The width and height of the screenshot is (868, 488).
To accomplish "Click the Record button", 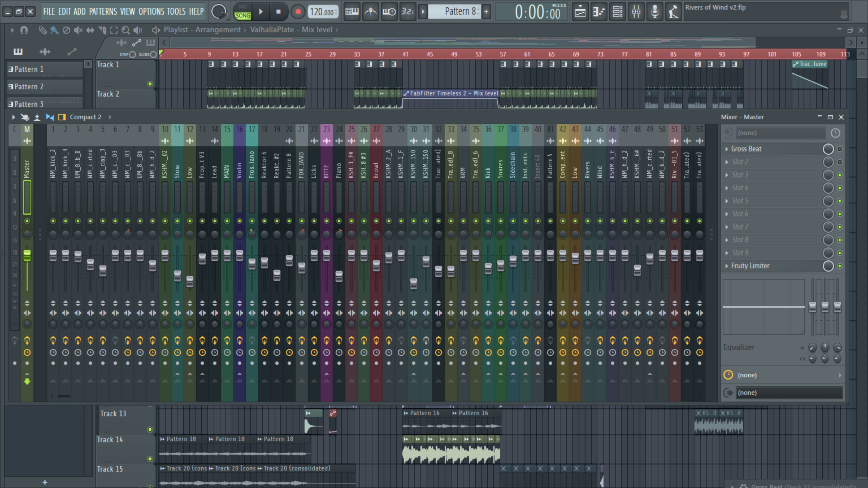I will point(298,12).
